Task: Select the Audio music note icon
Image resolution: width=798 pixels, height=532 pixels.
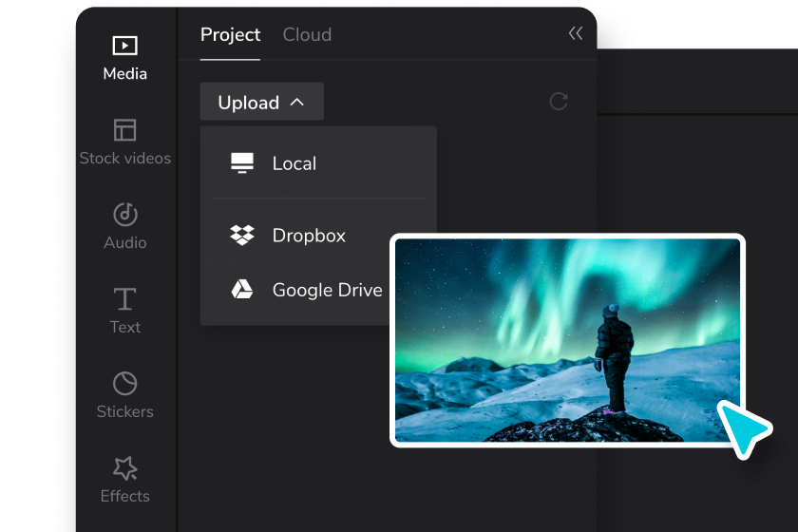Action: click(x=124, y=214)
